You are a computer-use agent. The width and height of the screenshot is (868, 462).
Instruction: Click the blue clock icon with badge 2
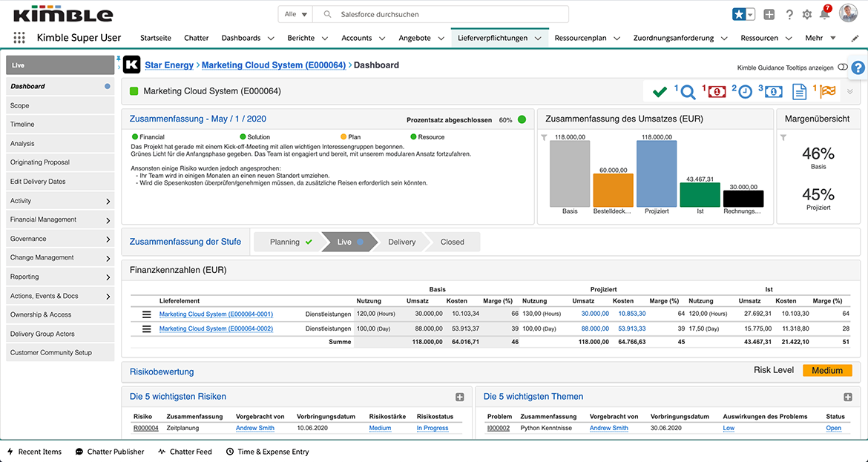(x=745, y=93)
